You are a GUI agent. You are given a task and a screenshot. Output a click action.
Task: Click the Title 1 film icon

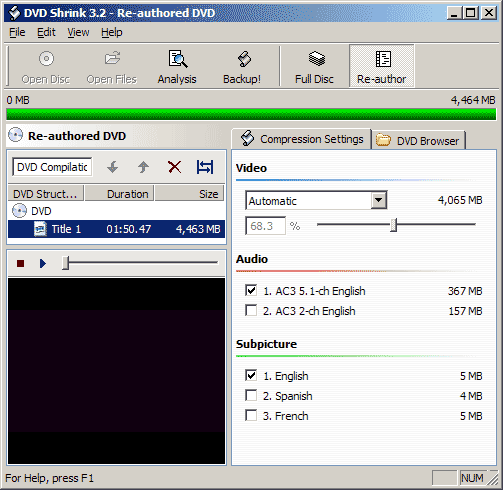click(40, 229)
